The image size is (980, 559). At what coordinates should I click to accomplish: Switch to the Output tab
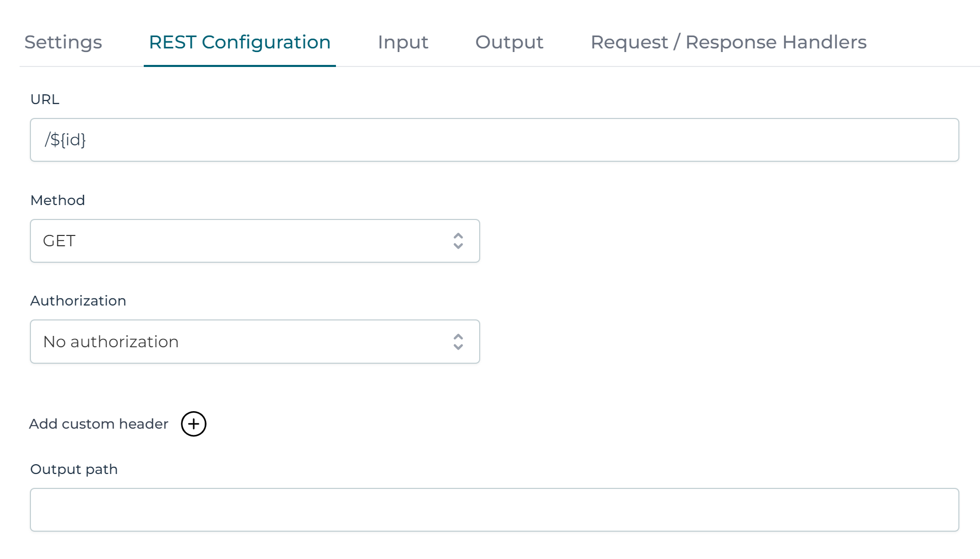coord(509,42)
